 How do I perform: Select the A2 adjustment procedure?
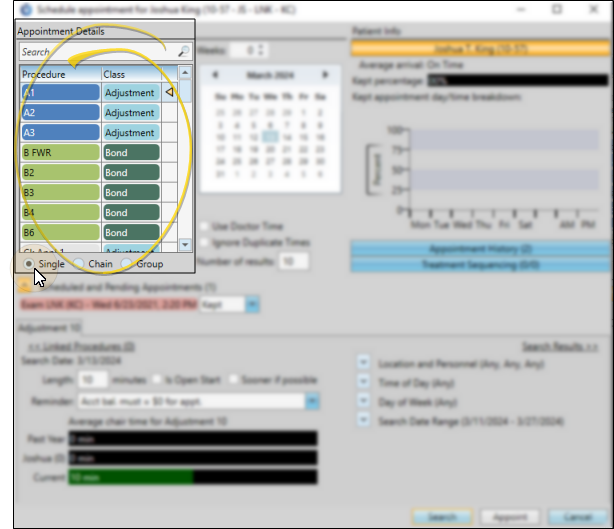coord(59,112)
